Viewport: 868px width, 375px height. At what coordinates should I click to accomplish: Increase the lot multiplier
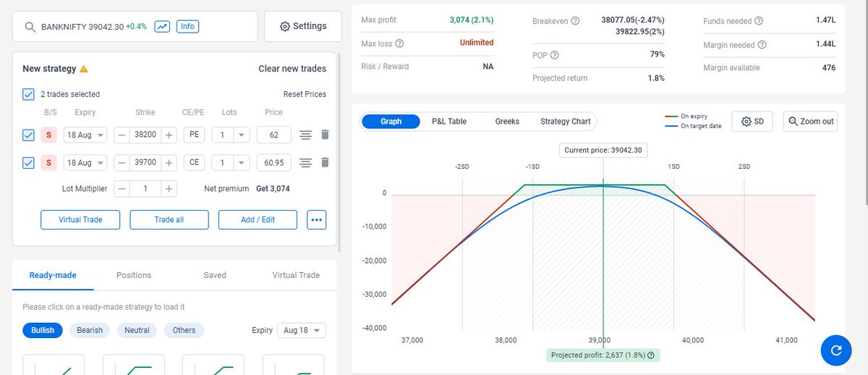tap(169, 188)
